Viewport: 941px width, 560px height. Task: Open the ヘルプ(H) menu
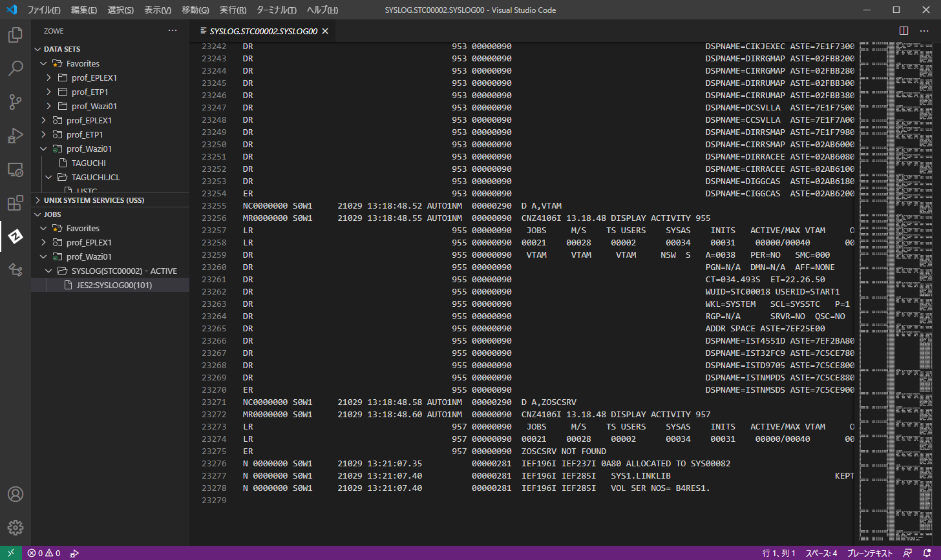pyautogui.click(x=322, y=10)
